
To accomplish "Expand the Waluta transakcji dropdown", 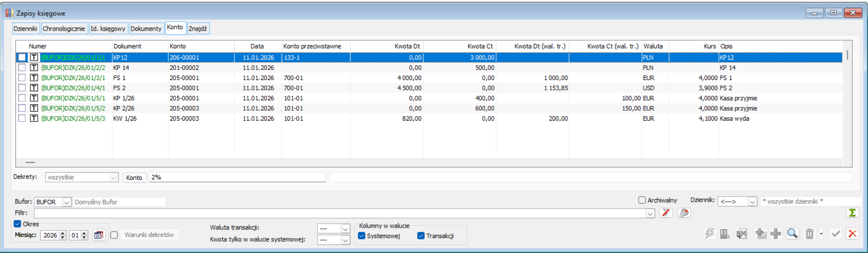I will 345,229.
